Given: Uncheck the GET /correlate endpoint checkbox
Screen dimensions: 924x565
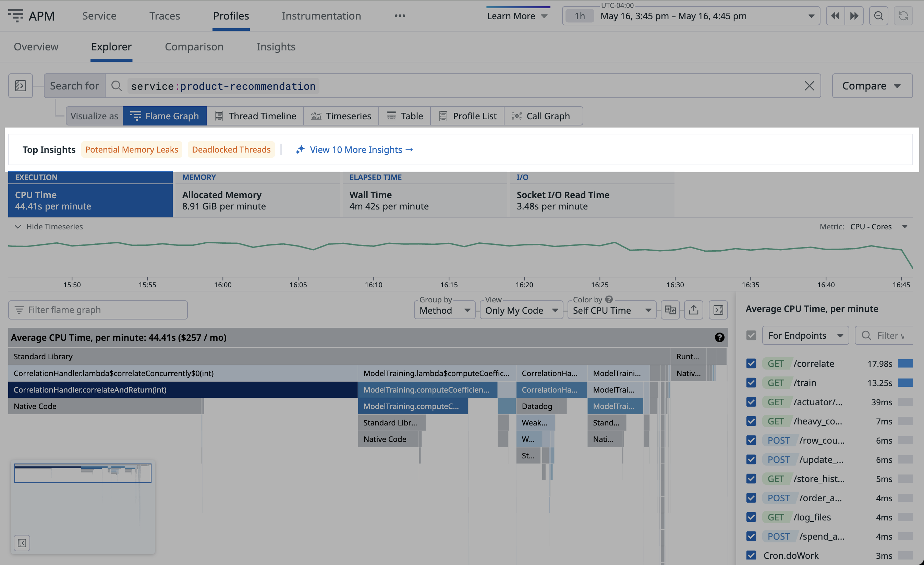Looking at the screenshot, I should point(751,363).
